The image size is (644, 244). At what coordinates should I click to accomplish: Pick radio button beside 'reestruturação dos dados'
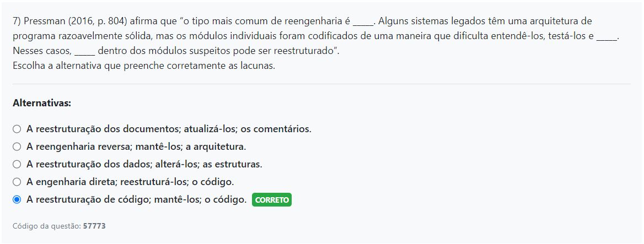[x=17, y=164]
